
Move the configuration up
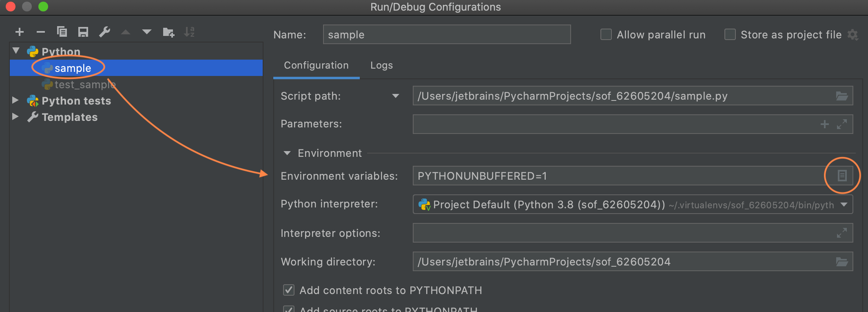[126, 32]
